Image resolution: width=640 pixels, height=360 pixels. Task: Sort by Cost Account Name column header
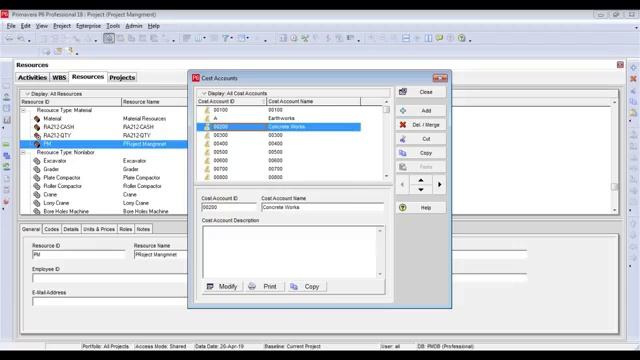[313, 101]
